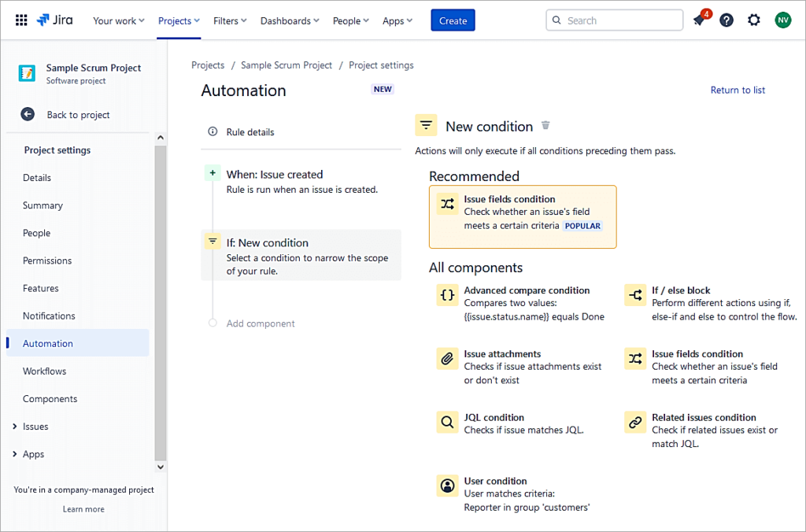
Task: Click the app switcher grid icon
Action: 20,20
